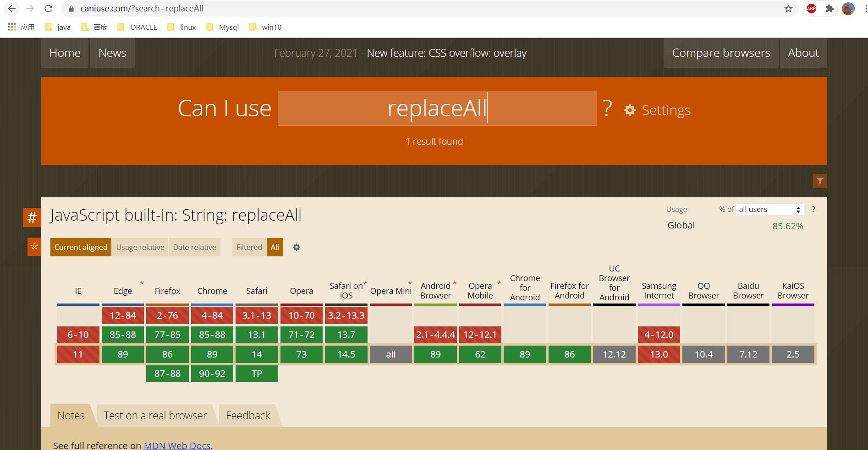Click the replaceAll search field
Screen dimensions: 868x450
click(x=437, y=108)
